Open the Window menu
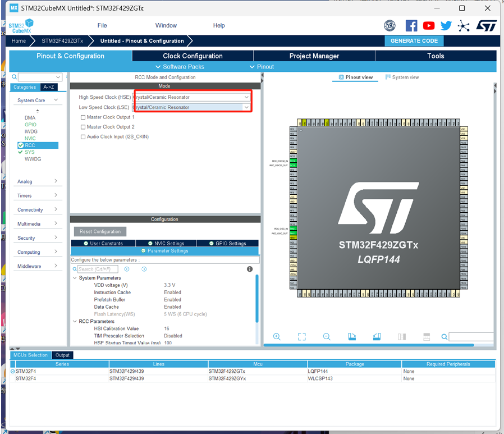The height and width of the screenshot is (434, 504). tap(166, 25)
